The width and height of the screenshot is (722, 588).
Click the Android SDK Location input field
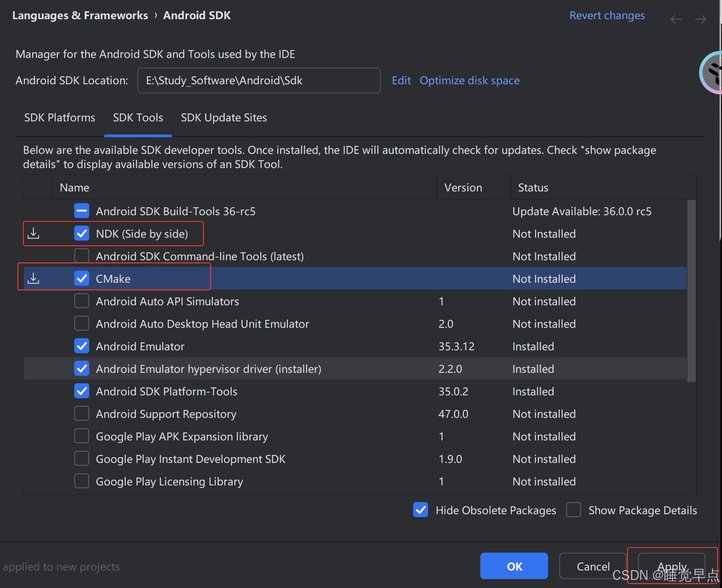coord(258,80)
